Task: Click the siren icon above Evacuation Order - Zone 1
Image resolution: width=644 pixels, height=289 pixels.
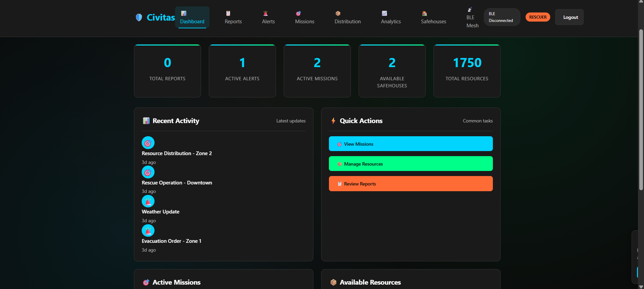Action: click(x=148, y=231)
